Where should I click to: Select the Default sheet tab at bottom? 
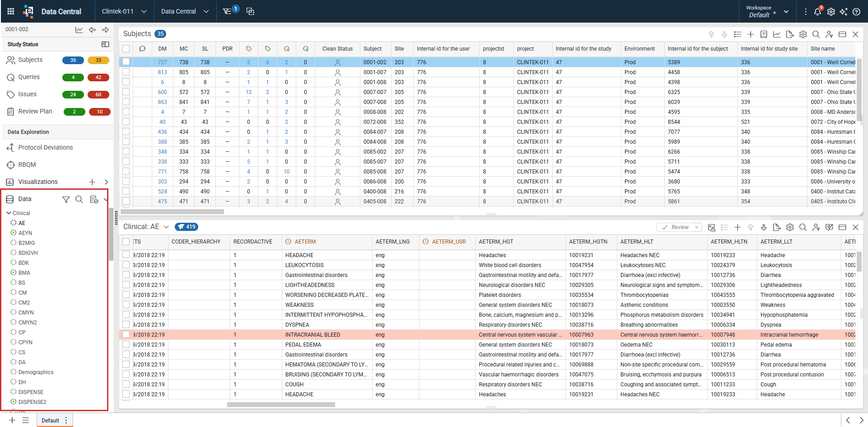50,420
